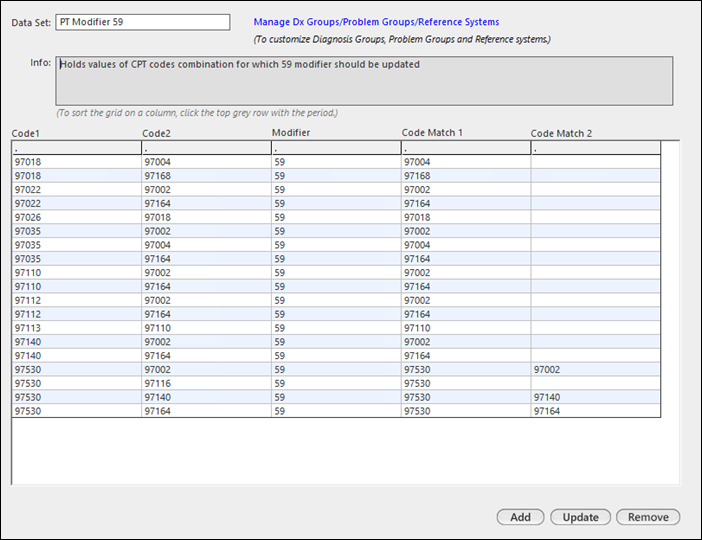Select Code Match 1 cell 97530 in last row
Image resolution: width=702 pixels, height=540 pixels.
point(466,411)
